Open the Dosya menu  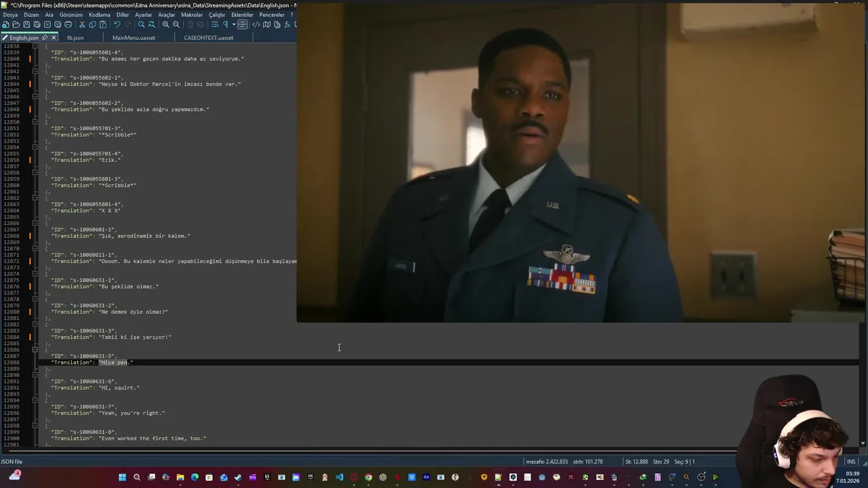click(10, 15)
